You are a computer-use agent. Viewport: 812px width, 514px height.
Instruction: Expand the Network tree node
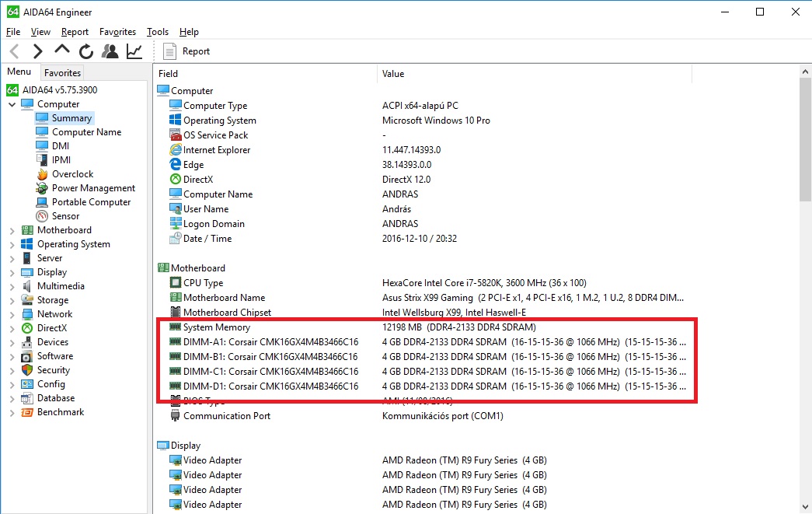pyautogui.click(x=12, y=314)
